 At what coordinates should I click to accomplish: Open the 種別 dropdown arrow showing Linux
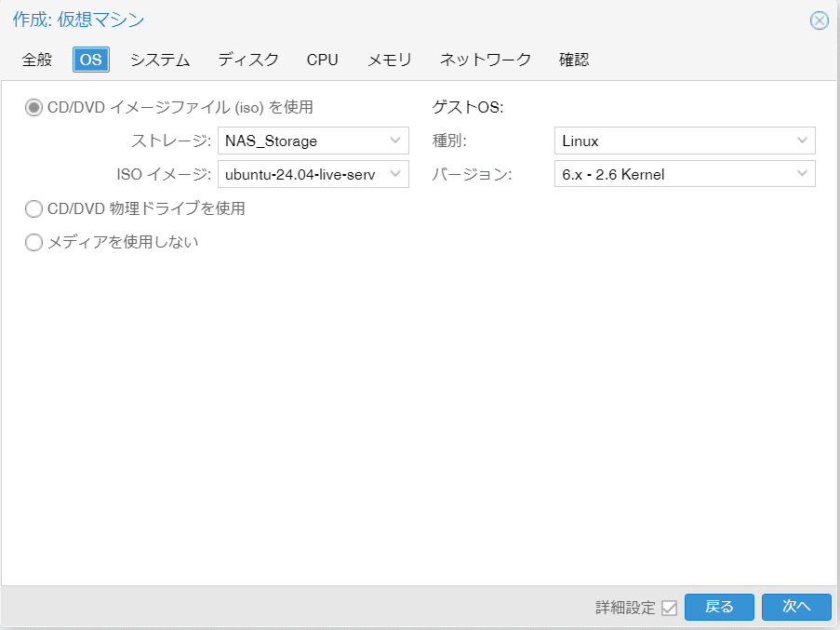click(802, 141)
